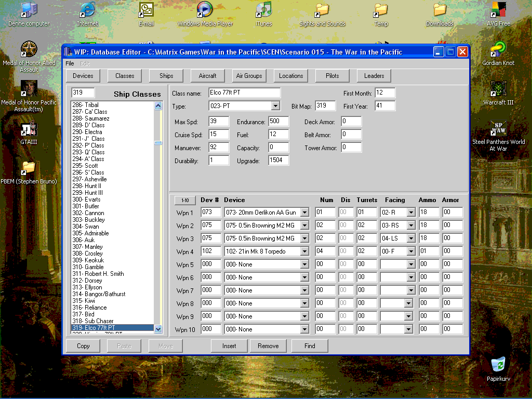Open the GTAIII desktop shortcut

29,129
